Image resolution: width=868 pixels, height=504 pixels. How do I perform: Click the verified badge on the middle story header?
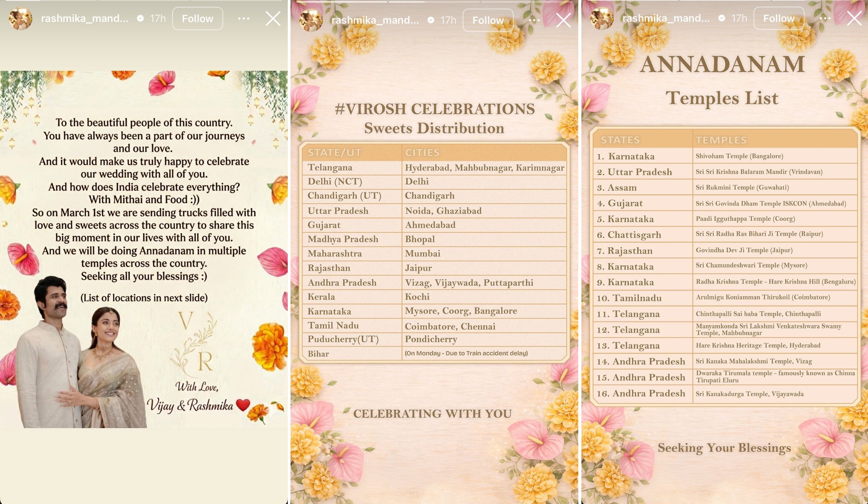pos(430,20)
